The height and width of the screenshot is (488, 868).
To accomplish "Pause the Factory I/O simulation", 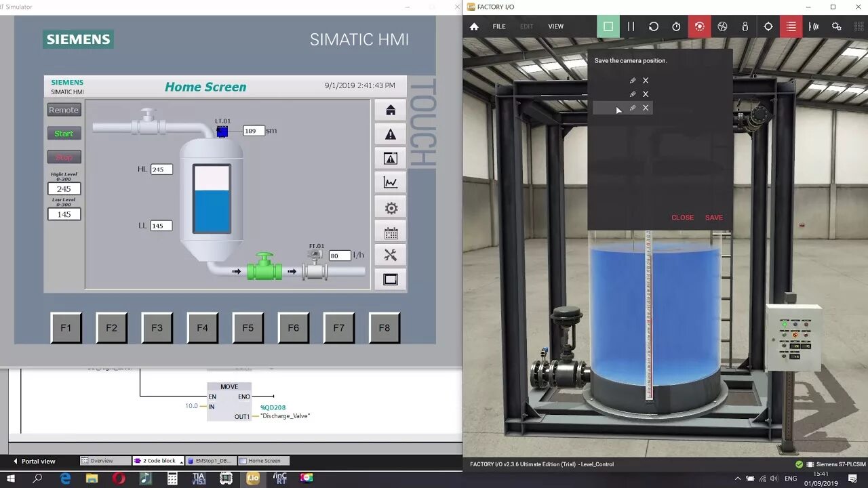I will coord(631,26).
